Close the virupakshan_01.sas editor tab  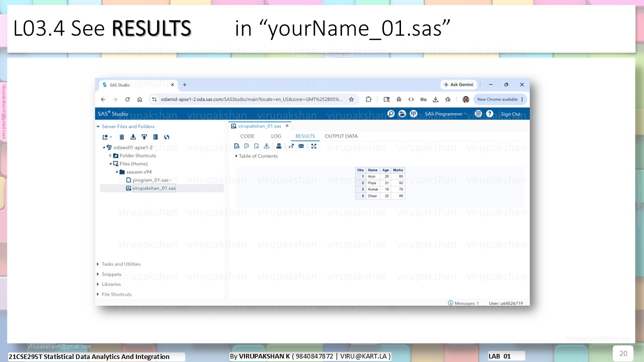pyautogui.click(x=287, y=126)
